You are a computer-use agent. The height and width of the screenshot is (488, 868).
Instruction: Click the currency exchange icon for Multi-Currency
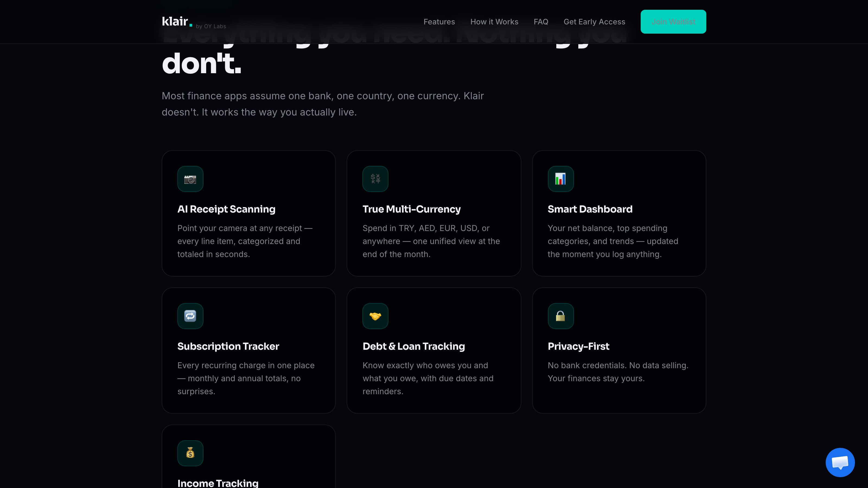tap(375, 179)
